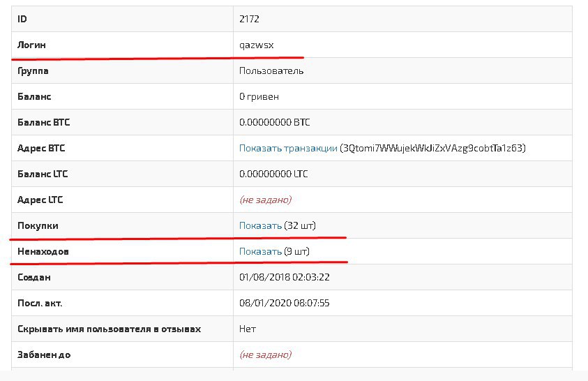Click the login value qazwsx

[x=257, y=45]
